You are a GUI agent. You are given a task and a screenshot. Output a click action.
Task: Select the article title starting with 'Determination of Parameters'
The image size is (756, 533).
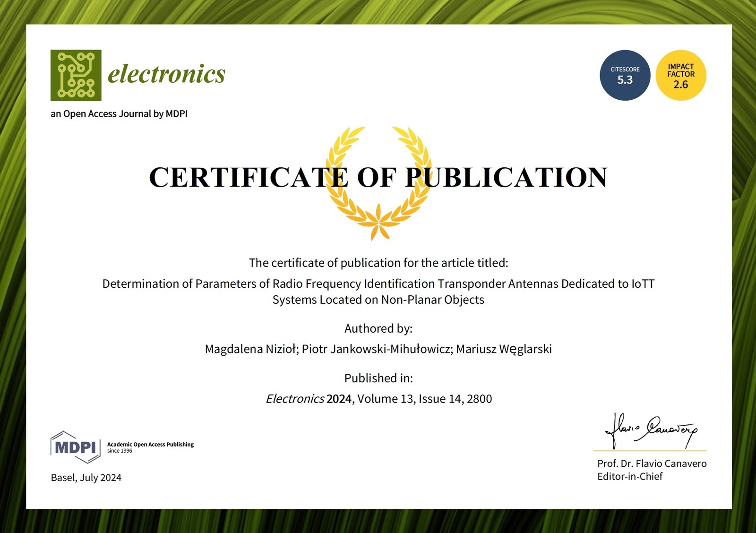pos(378,284)
